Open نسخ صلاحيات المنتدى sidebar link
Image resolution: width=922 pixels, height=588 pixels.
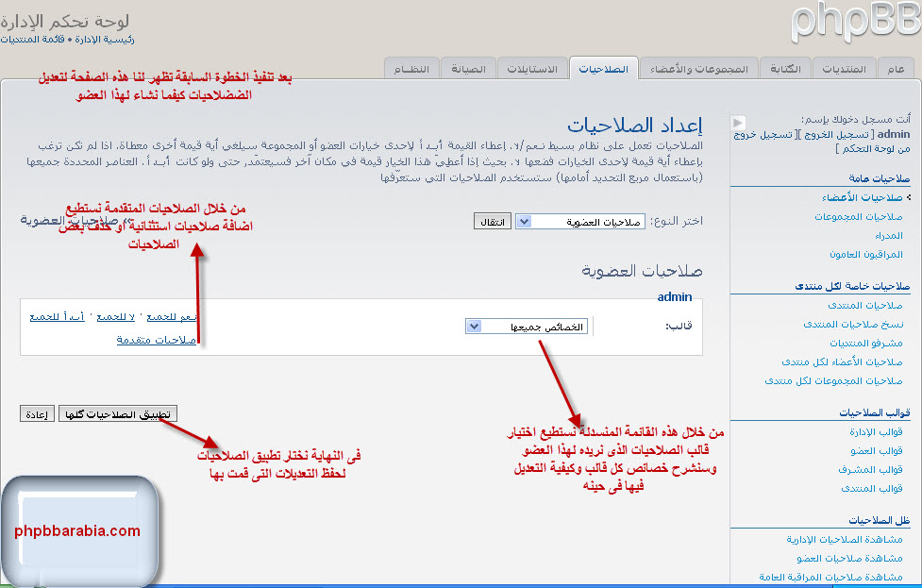click(853, 324)
